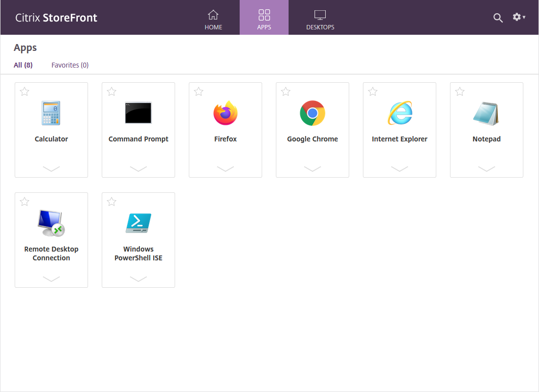Click the Remote Desktop Connection label
The width and height of the screenshot is (539, 392).
pyautogui.click(x=51, y=254)
